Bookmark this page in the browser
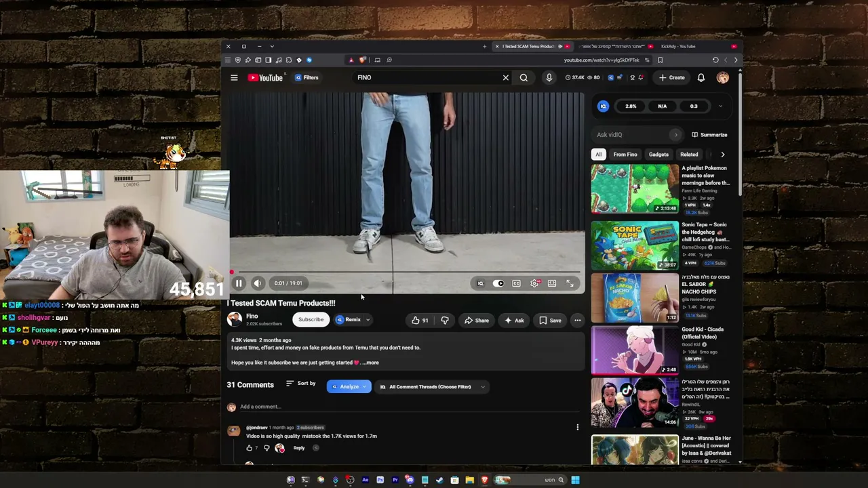 pos(660,60)
